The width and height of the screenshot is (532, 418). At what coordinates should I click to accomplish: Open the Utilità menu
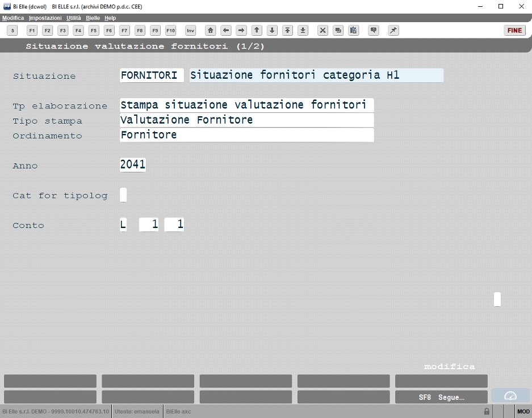click(x=74, y=18)
